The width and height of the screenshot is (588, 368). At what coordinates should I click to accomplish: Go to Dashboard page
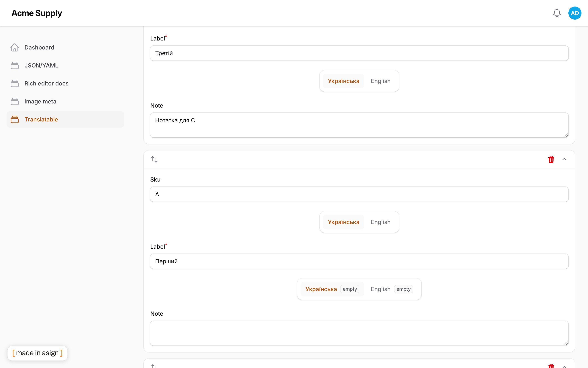[65, 47]
